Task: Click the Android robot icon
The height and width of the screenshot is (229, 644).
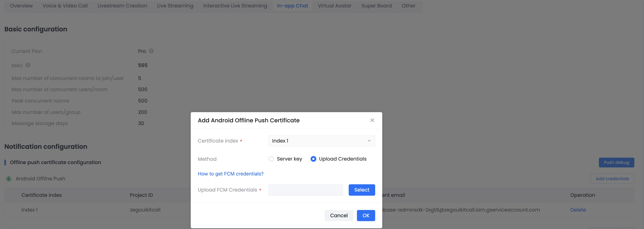Action: pyautogui.click(x=9, y=179)
